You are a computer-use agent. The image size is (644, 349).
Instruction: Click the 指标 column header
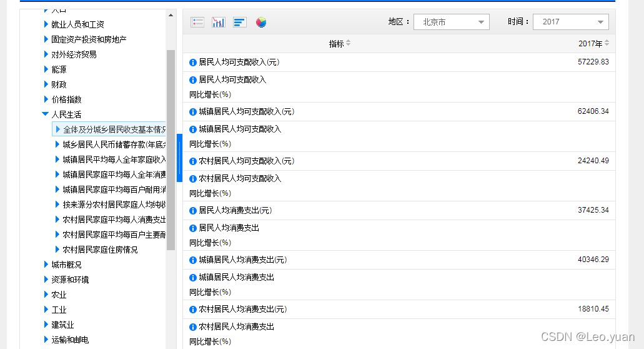pos(337,44)
